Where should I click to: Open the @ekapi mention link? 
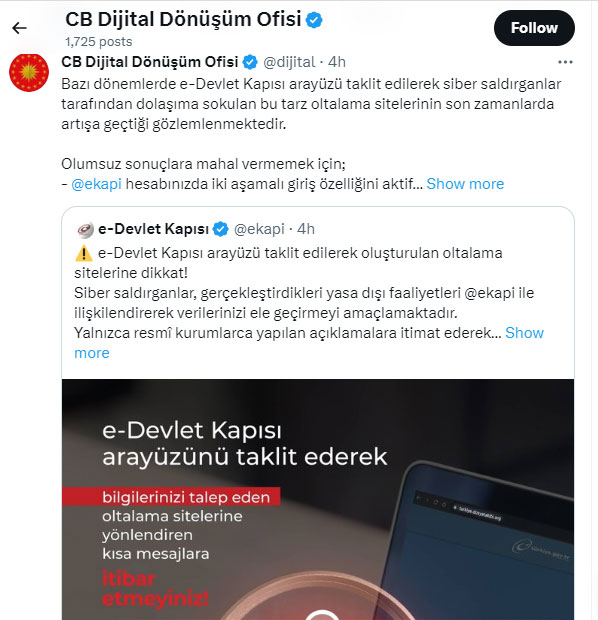coord(97,184)
